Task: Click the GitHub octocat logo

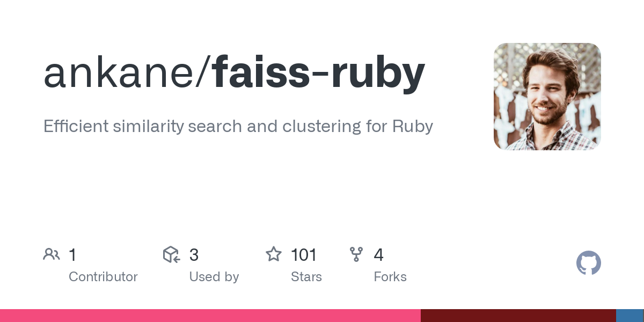Action: (589, 264)
